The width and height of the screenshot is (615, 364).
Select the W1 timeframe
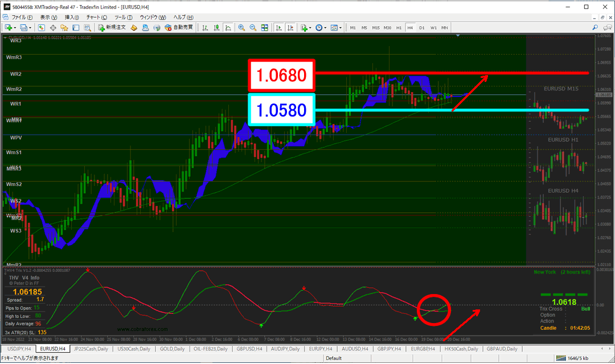(433, 28)
